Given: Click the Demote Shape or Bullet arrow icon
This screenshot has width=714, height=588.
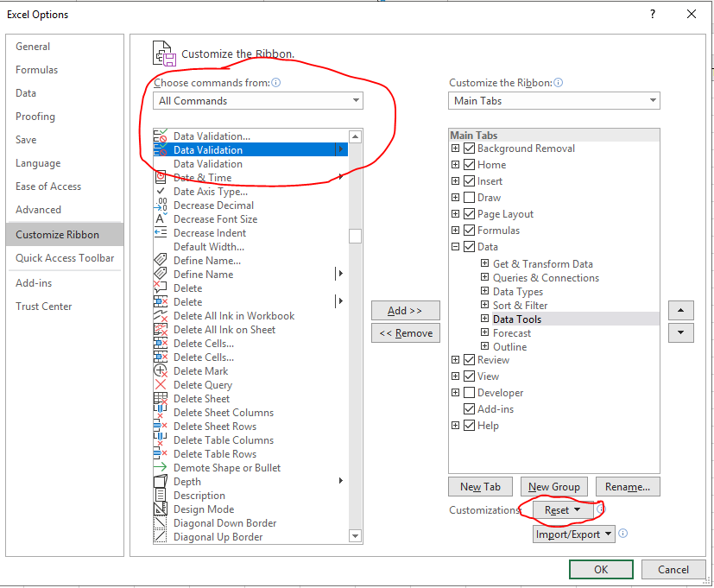Looking at the screenshot, I should coord(161,467).
